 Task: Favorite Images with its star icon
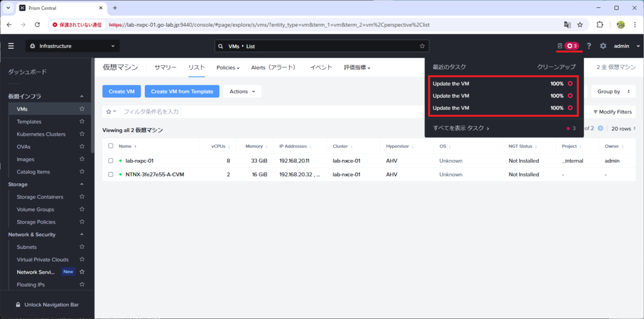tap(82, 159)
